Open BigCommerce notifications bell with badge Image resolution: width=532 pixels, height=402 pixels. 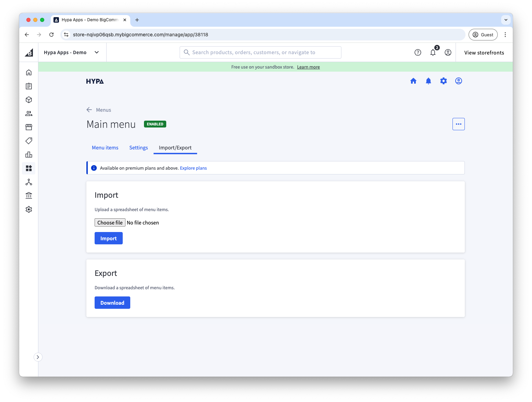433,52
